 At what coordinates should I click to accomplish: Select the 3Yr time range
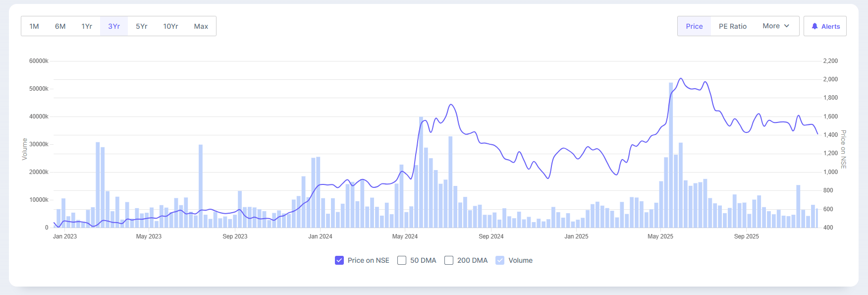tap(114, 26)
